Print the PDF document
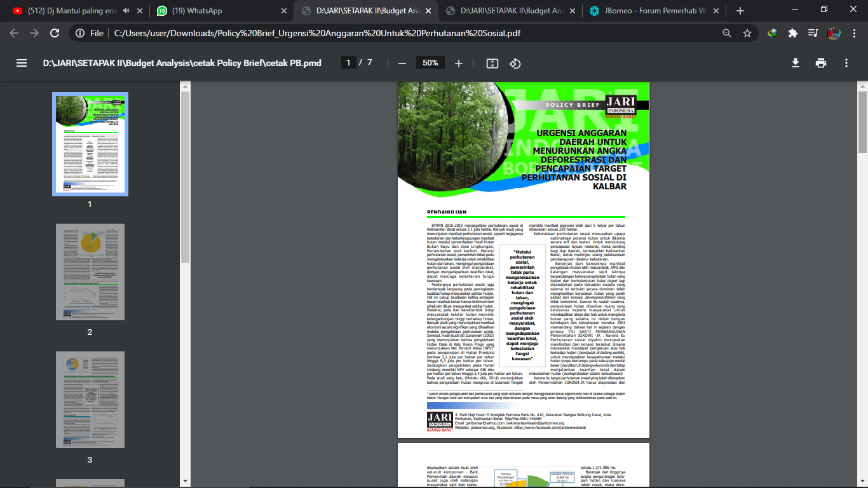Image resolution: width=868 pixels, height=488 pixels. 821,63
